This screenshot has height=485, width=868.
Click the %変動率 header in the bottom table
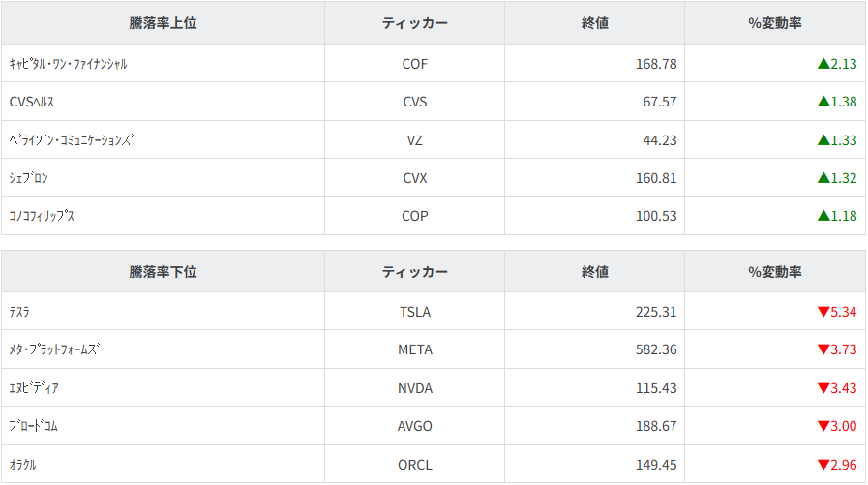coord(774,272)
